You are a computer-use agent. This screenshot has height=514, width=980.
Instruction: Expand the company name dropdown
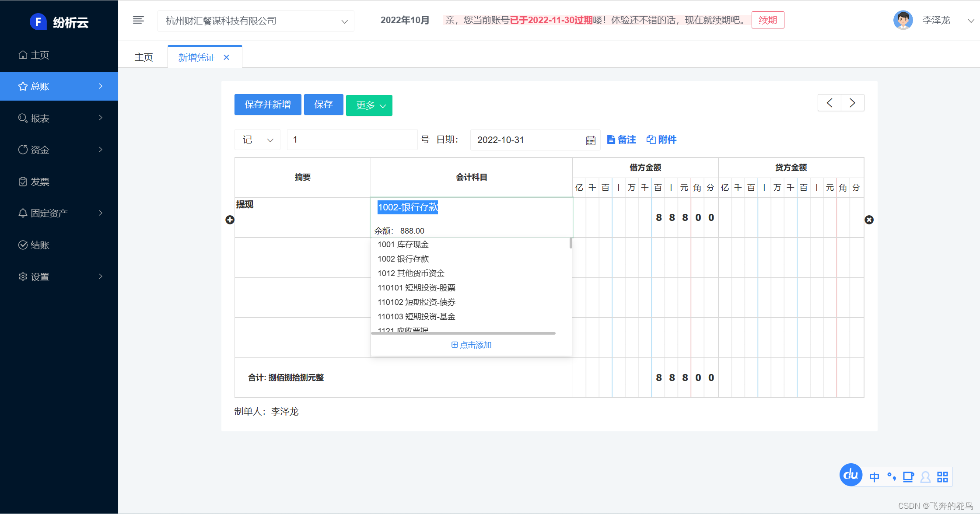(256, 21)
